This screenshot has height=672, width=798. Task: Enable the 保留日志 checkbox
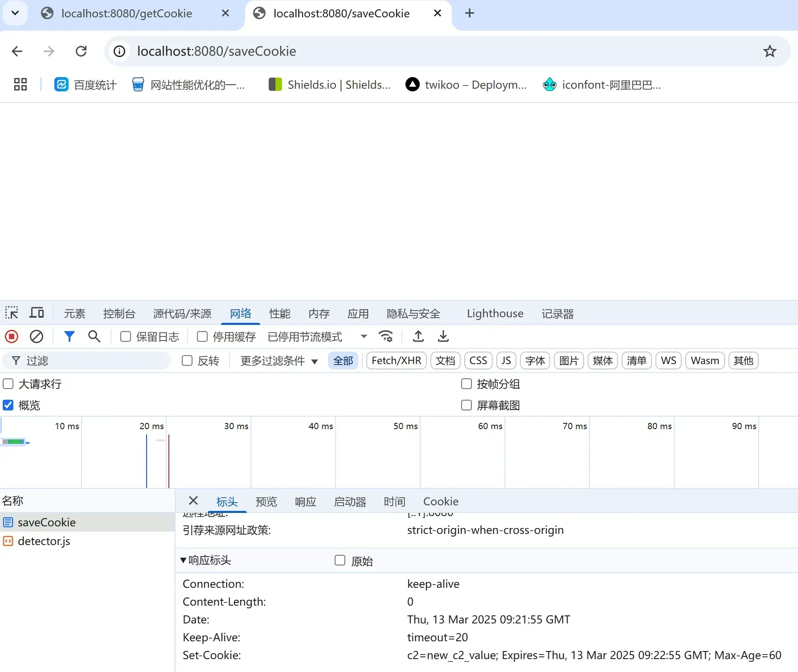[x=126, y=337]
